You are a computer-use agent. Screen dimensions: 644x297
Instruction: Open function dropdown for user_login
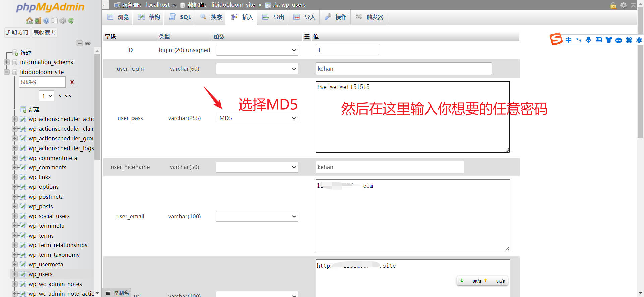point(257,69)
